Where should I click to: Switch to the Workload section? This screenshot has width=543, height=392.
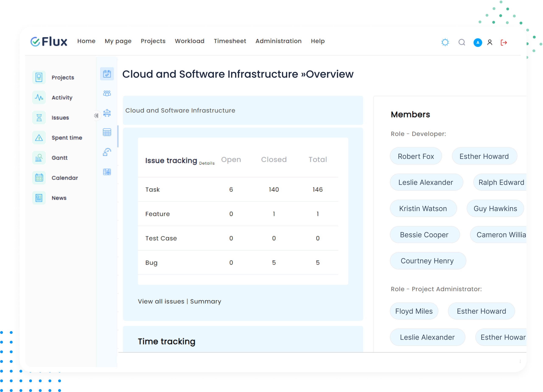[189, 41]
